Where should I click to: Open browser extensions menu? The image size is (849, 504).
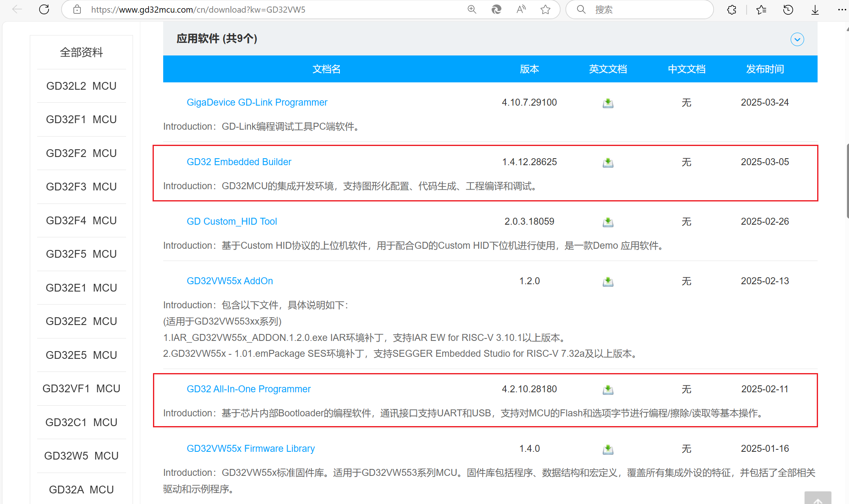pyautogui.click(x=732, y=9)
